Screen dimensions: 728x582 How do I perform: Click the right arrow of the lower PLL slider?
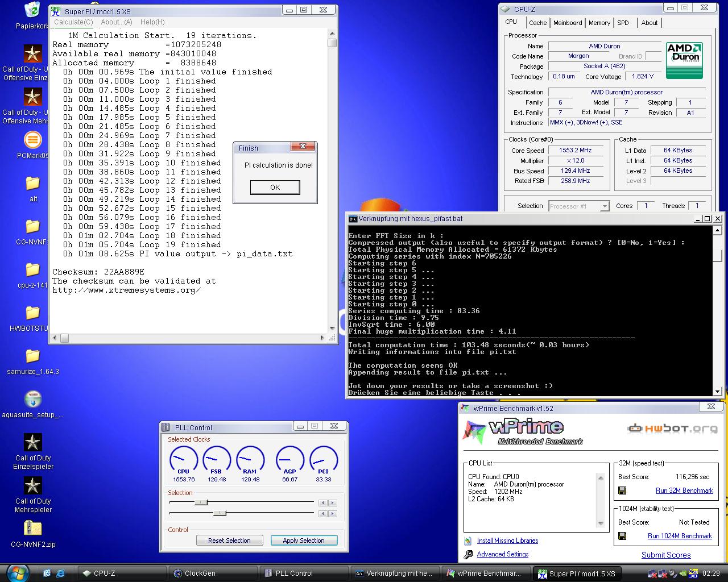(x=333, y=514)
